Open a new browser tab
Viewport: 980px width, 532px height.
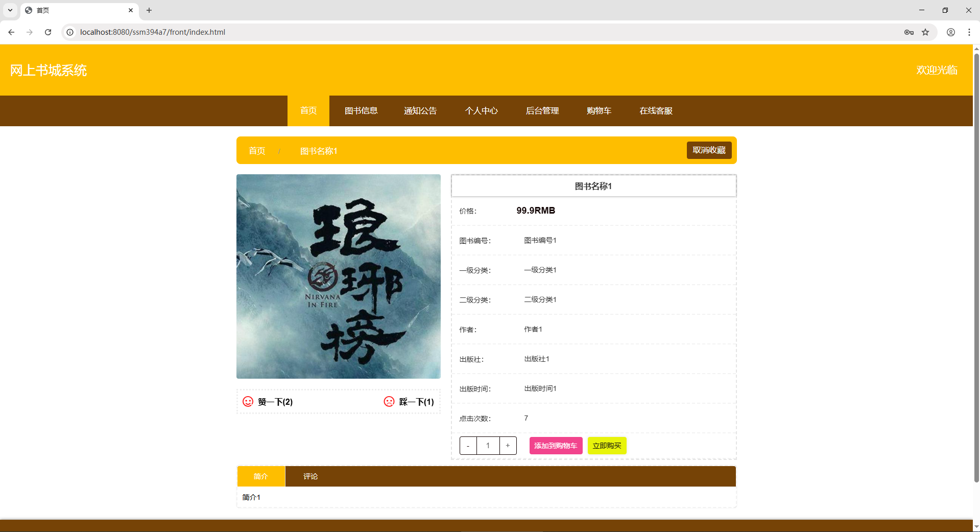pos(149,10)
